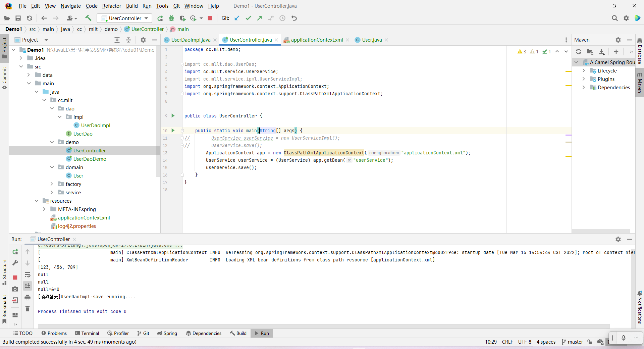The width and height of the screenshot is (644, 349).
Task: Open the UserController run configuration dropdown
Action: click(124, 18)
